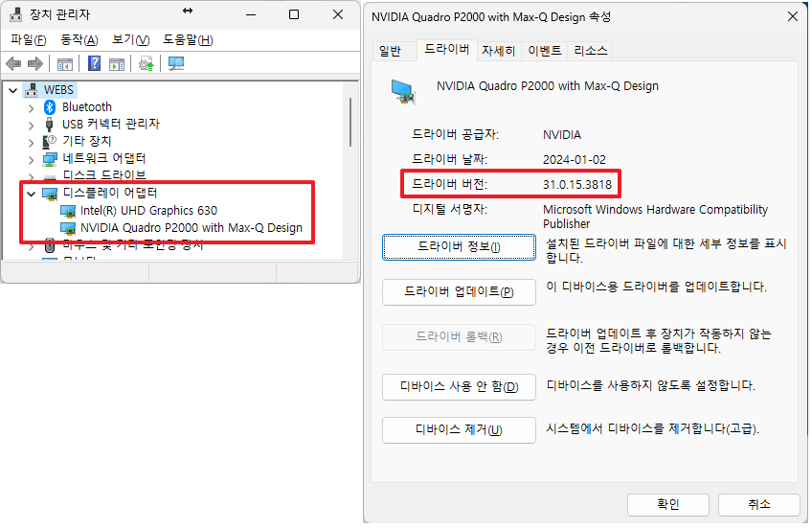Click the NVIDIA Quadro P2000 device icon in tree
This screenshot has height=529, width=812.
click(x=68, y=228)
